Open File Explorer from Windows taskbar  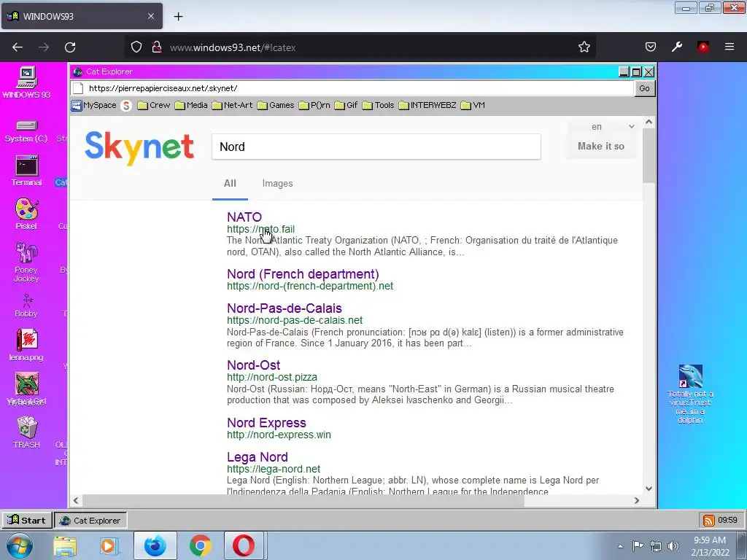click(65, 546)
